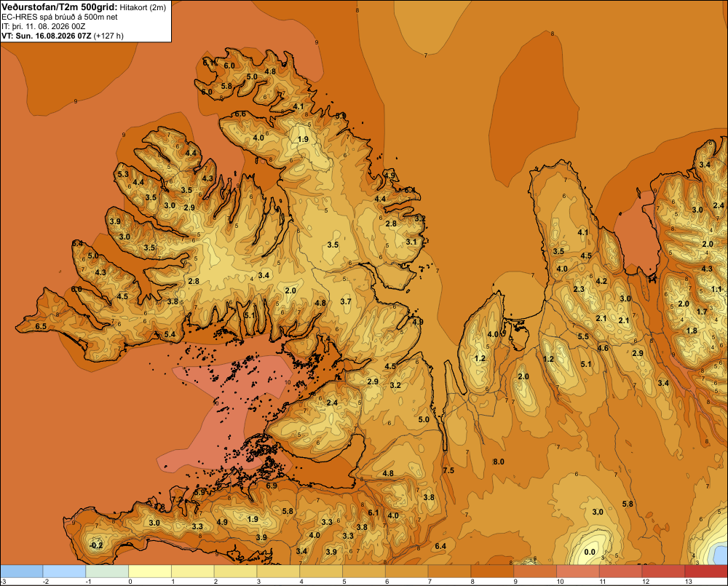This screenshot has width=728, height=586.
Task: Click the 0.0 temperature label
Action: 590,552
